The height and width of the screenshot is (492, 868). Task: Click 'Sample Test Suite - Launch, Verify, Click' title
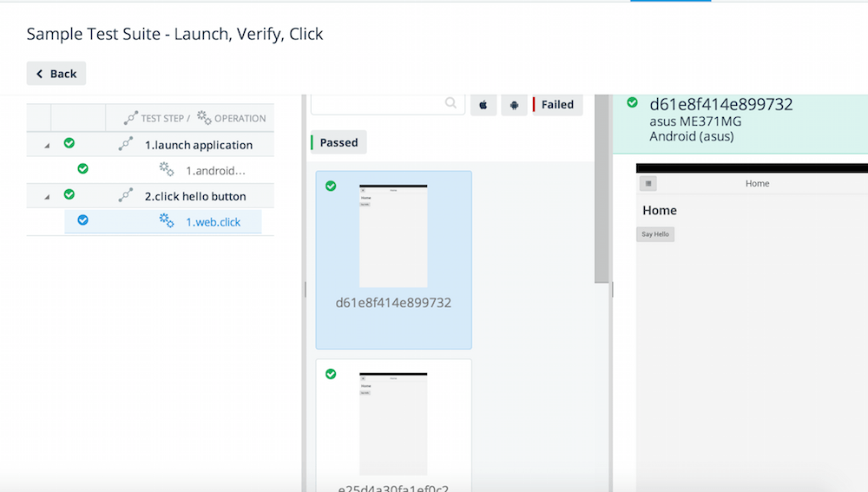(175, 34)
